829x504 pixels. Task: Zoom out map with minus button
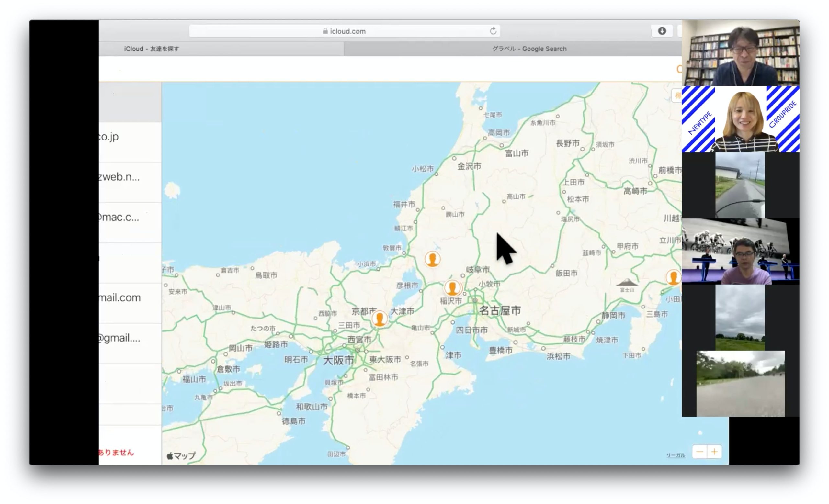[x=699, y=452]
